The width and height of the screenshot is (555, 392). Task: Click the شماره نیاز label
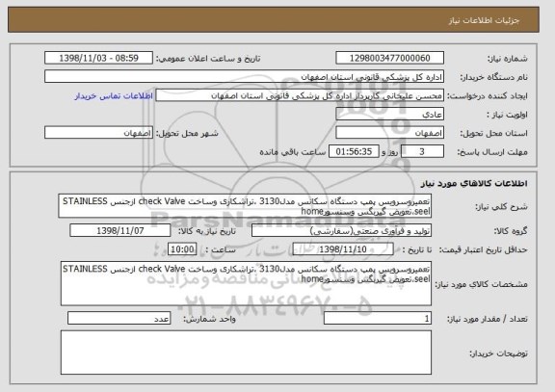click(508, 59)
